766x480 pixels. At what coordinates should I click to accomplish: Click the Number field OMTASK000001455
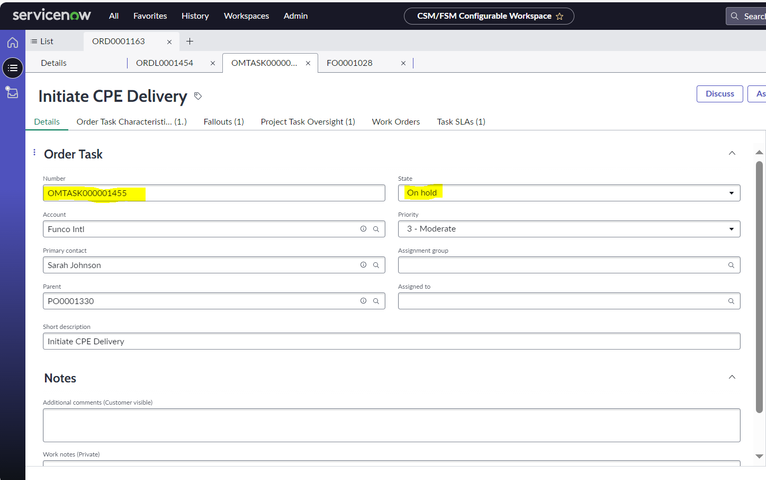coord(214,193)
